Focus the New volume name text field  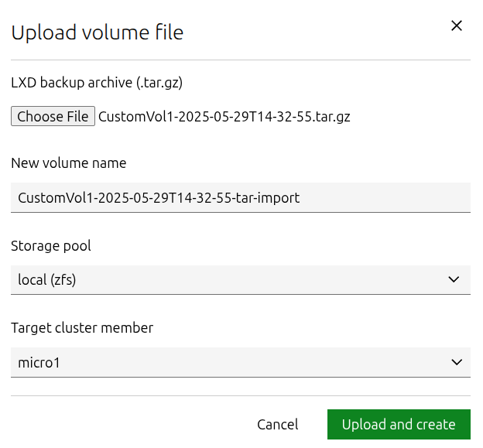(240, 197)
